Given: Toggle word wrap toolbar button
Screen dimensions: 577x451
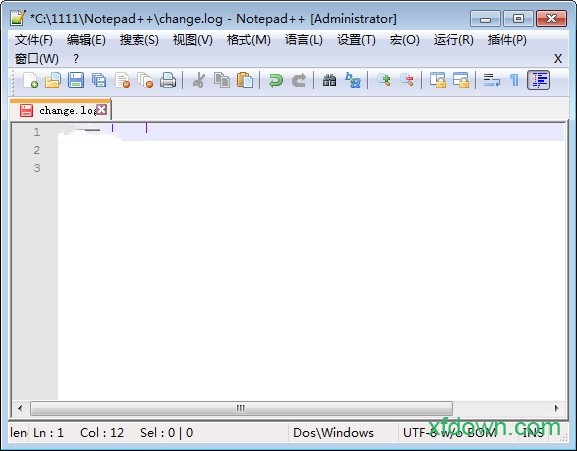Looking at the screenshot, I should [492, 80].
